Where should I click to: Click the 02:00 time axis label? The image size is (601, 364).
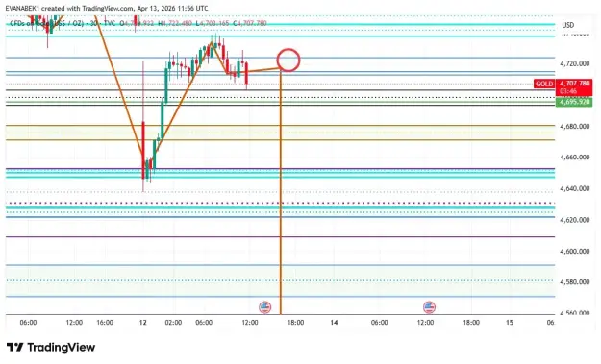point(173,323)
